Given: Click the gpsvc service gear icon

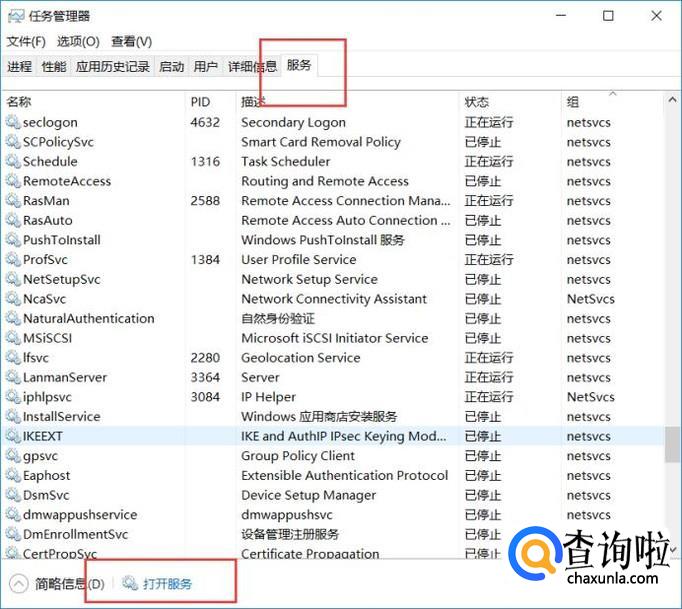Looking at the screenshot, I should [x=13, y=456].
